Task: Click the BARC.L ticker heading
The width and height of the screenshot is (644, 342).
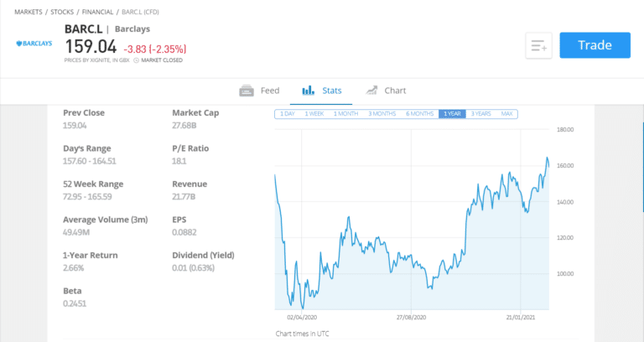Action: click(x=83, y=29)
